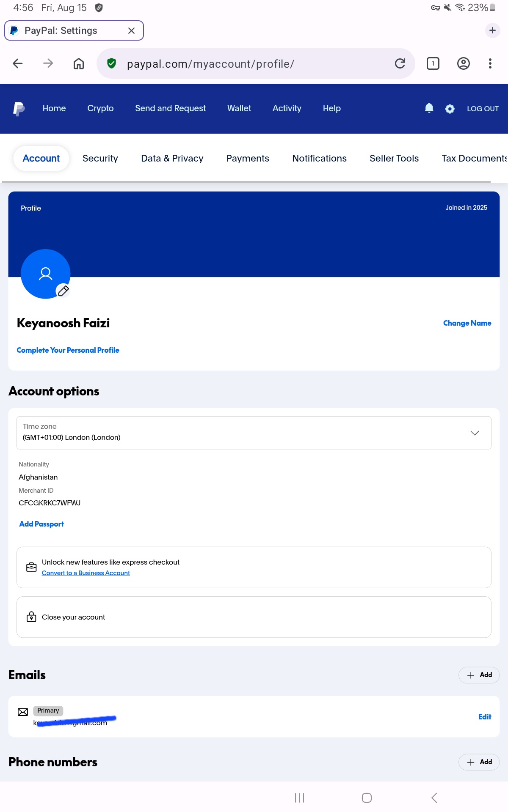Viewport: 508px width, 812px height.
Task: Click the envelope icon by primary email
Action: (23, 712)
